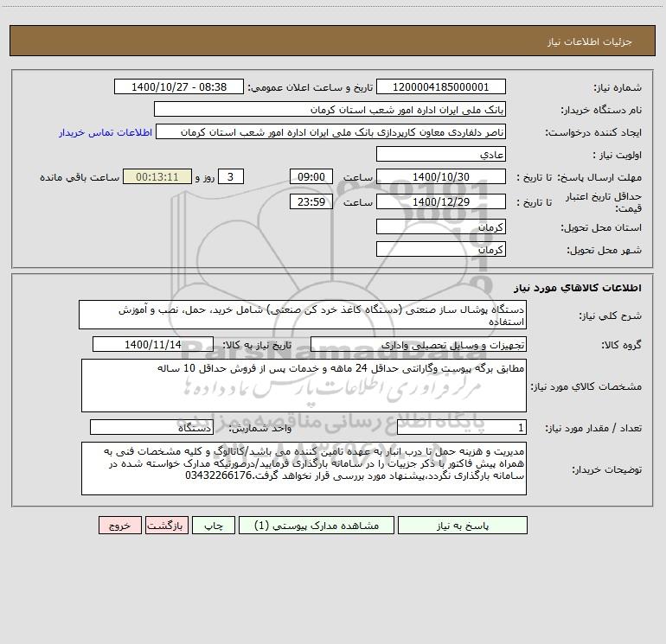Click the request creator field ناصر دلفاردی
The width and height of the screenshot is (666, 644).
(x=331, y=131)
